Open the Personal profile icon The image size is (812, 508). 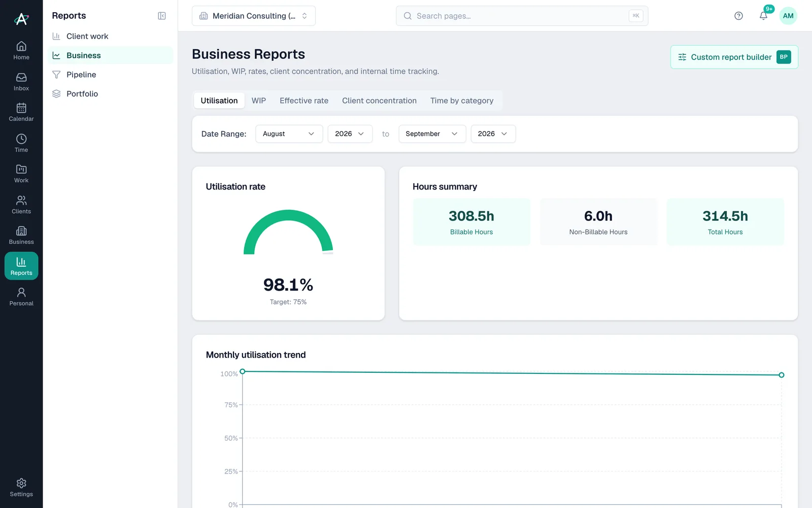click(x=21, y=297)
